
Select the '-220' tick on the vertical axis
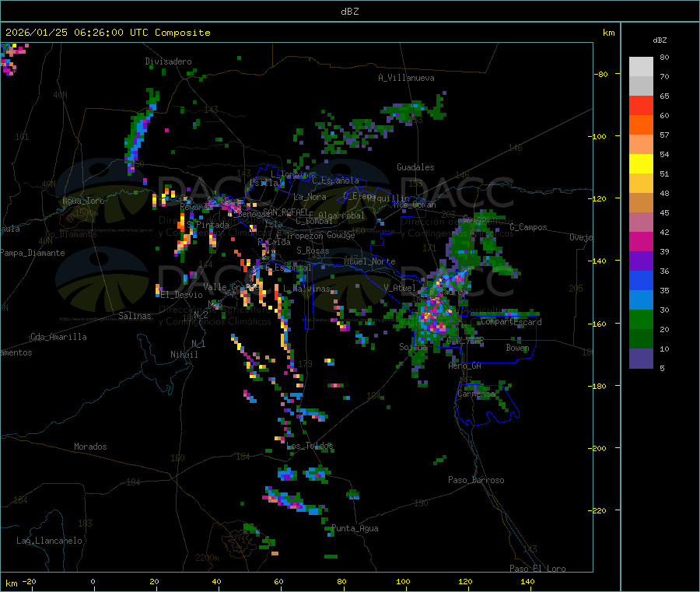(597, 510)
